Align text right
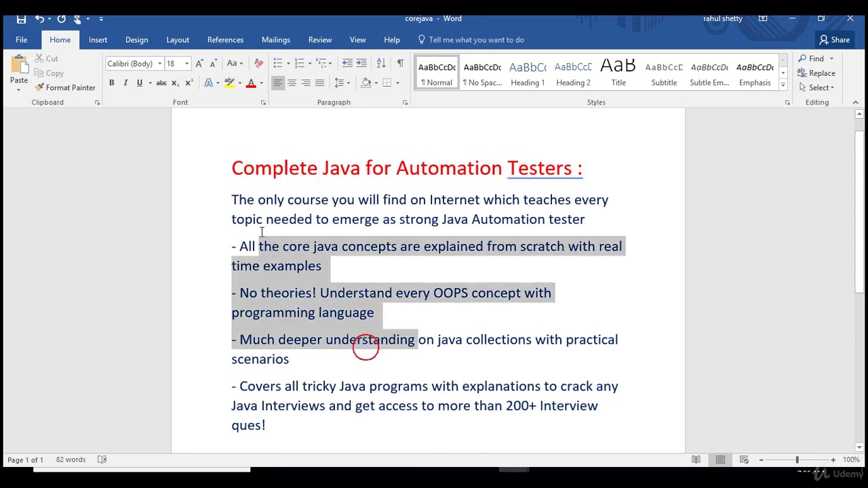Image resolution: width=868 pixels, height=488 pixels. click(306, 83)
